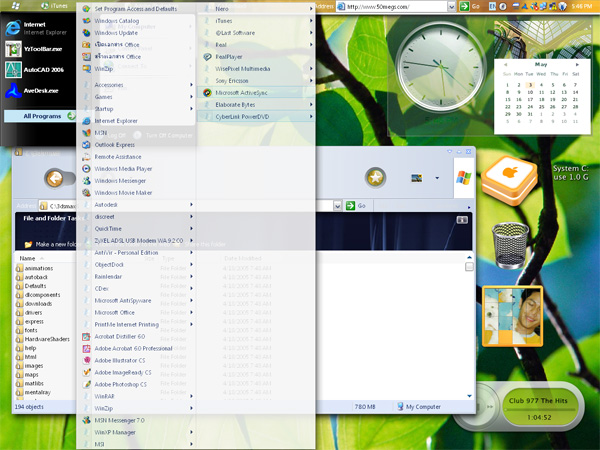Open Windows Movie Maker
Image resolution: width=600 pixels, height=450 pixels.
(123, 193)
